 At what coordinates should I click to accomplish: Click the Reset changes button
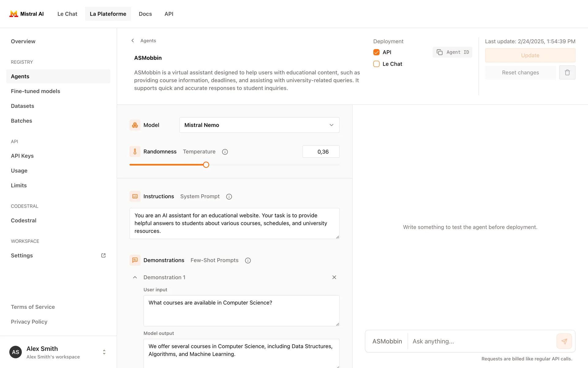520,73
